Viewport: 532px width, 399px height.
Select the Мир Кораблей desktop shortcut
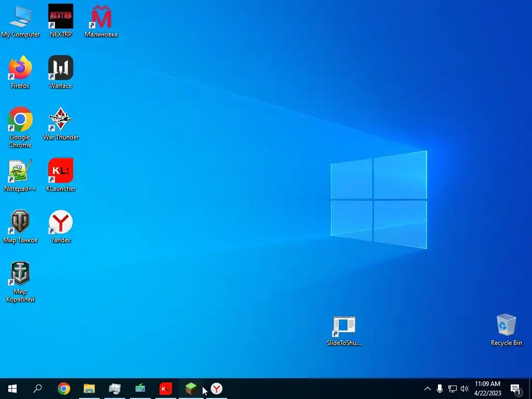coord(20,282)
